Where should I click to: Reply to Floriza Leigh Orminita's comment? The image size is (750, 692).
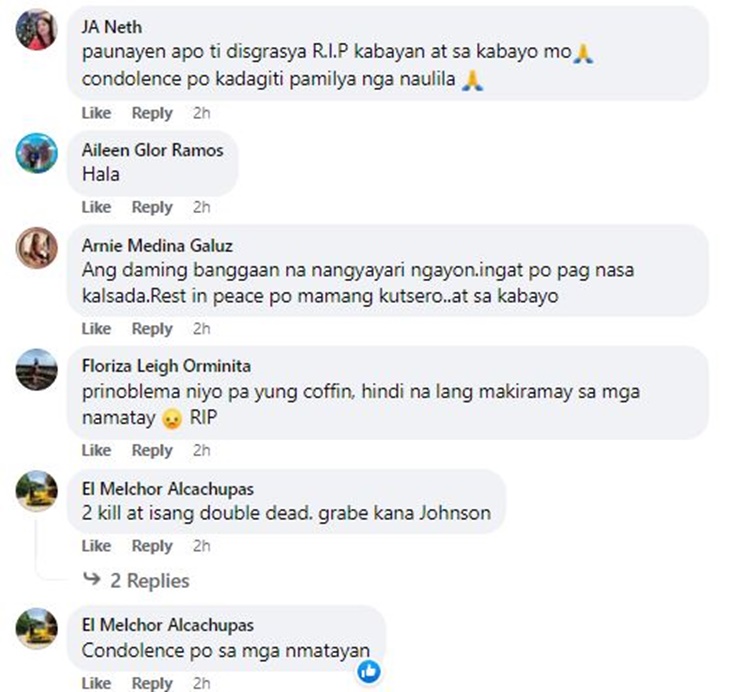[x=152, y=450]
